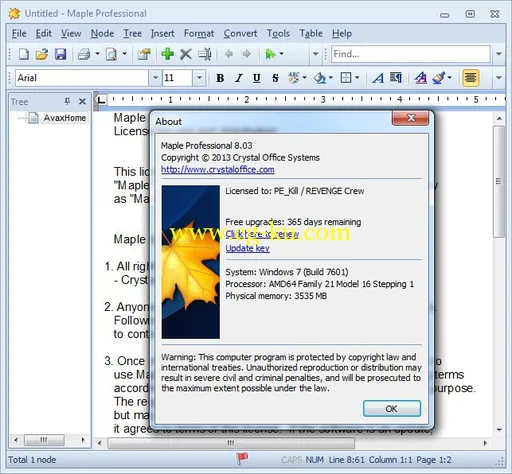The width and height of the screenshot is (512, 474).
Task: Expand the borders dropdown arrow
Action: point(357,78)
